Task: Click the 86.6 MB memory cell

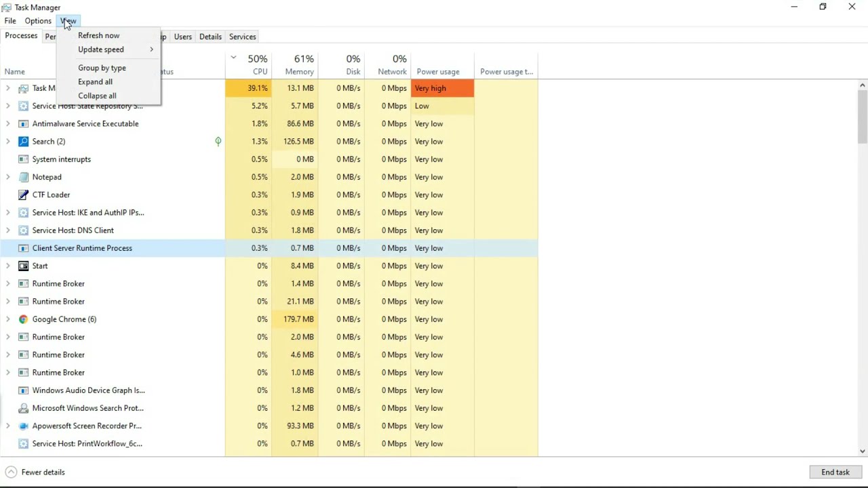Action: coord(295,124)
